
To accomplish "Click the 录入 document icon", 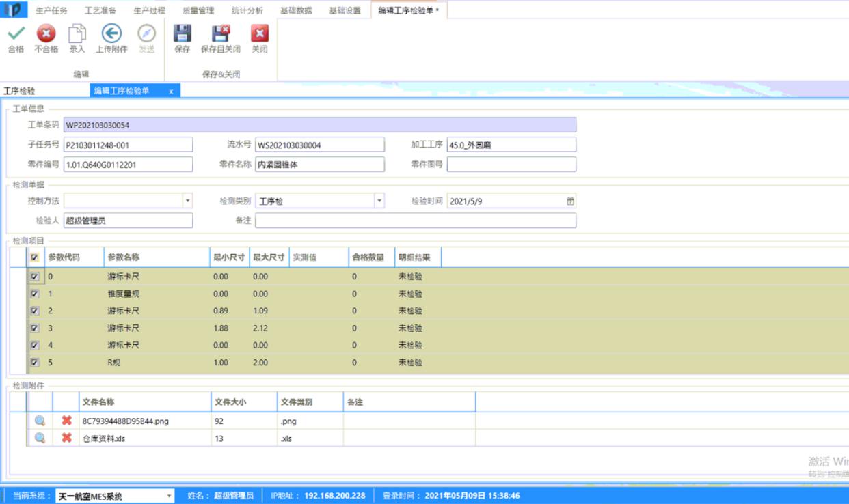I will [77, 34].
